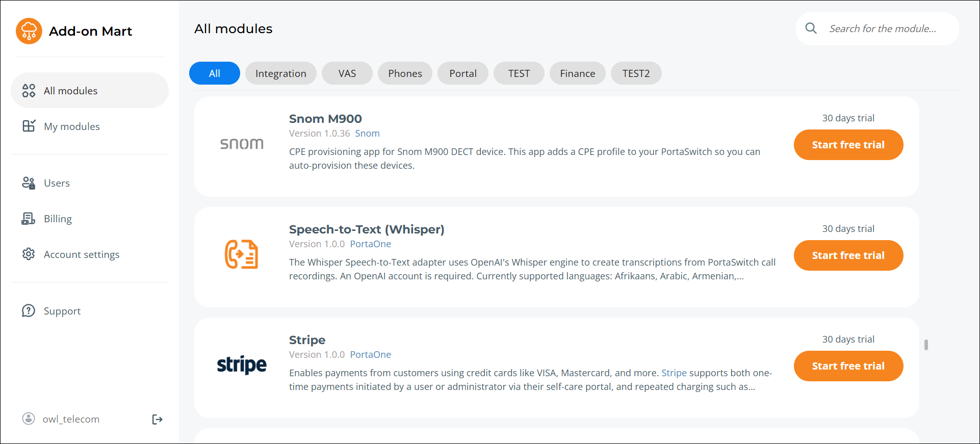Follow the Stripe link in description
Viewport: 980px width, 444px height.
tap(674, 373)
